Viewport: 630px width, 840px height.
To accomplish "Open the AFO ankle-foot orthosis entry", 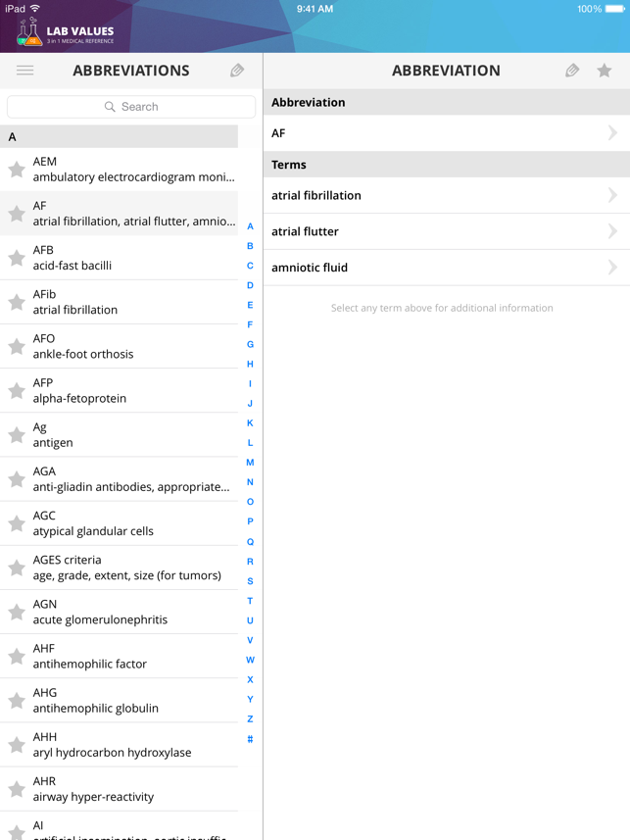I will [x=127, y=346].
